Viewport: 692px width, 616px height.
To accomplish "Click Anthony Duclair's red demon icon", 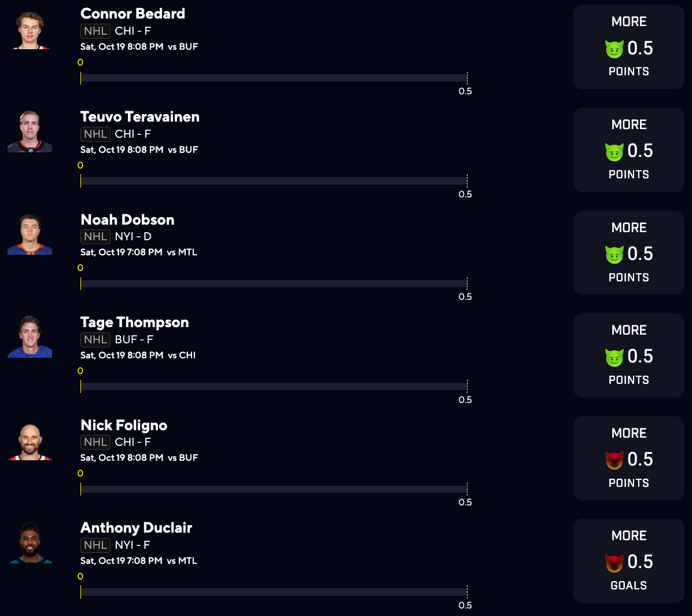I will tap(614, 563).
